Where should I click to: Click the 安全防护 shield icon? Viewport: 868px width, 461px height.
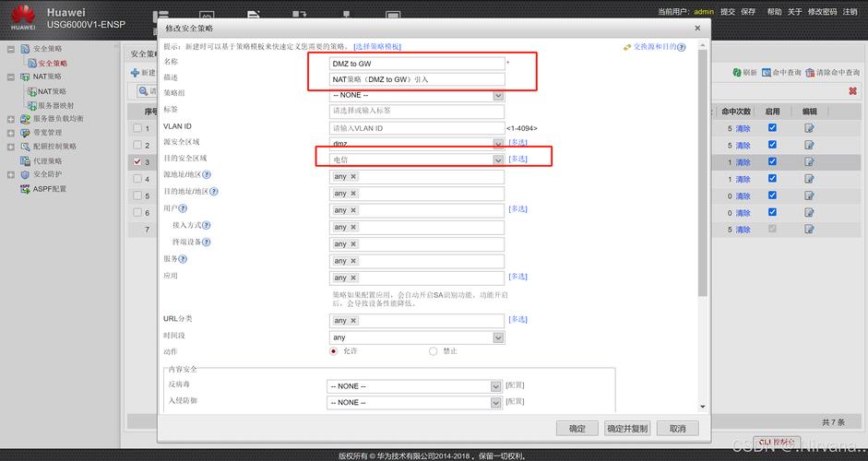pyautogui.click(x=25, y=174)
